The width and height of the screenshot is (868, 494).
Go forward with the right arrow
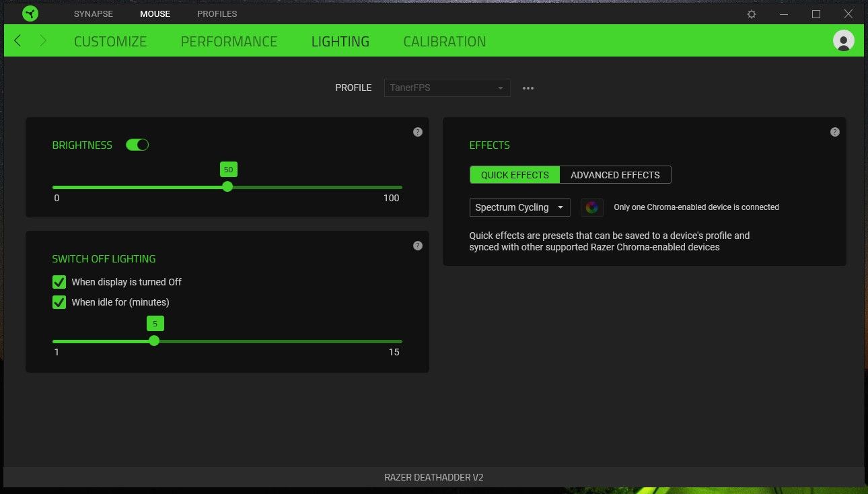click(x=43, y=41)
